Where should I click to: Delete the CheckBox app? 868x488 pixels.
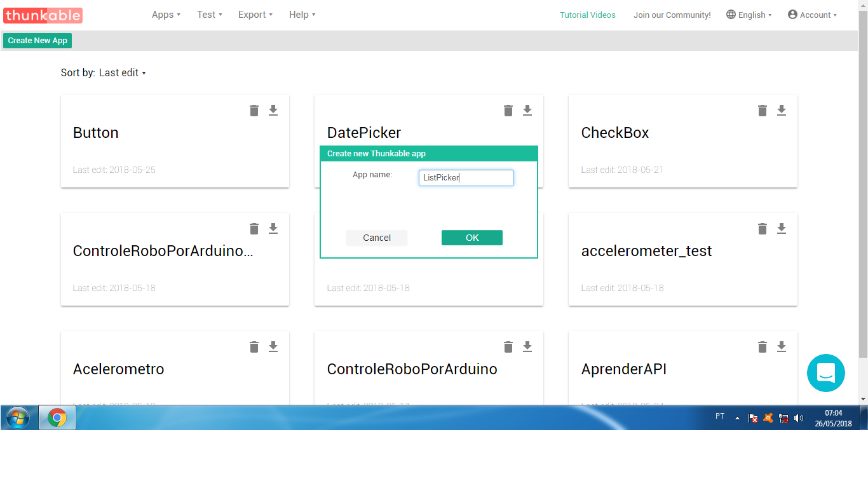(762, 110)
